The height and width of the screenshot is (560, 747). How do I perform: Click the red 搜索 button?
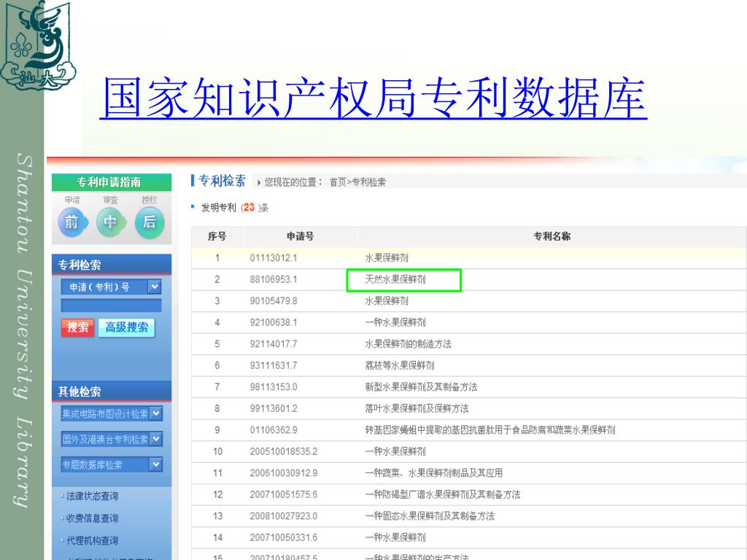tap(77, 327)
